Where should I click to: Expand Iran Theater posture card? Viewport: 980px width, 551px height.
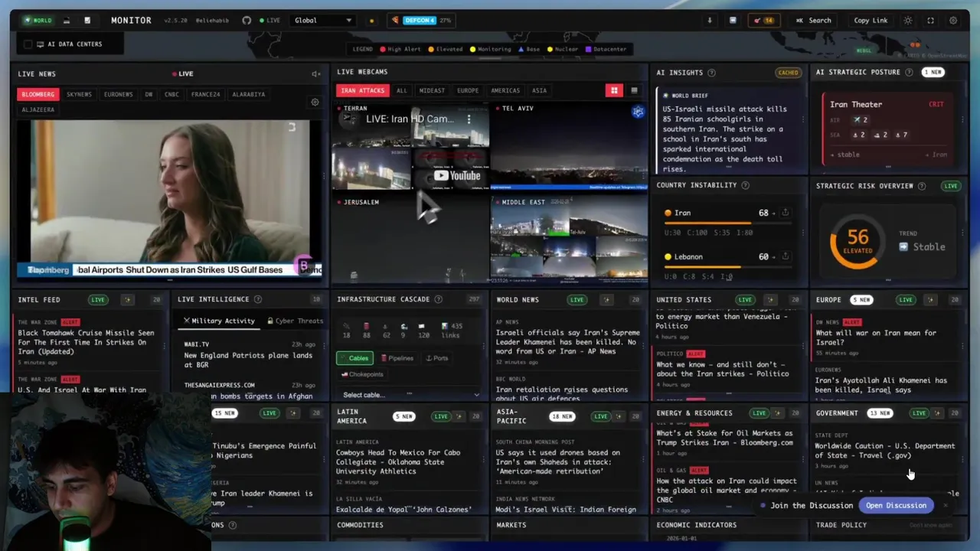[x=888, y=129]
